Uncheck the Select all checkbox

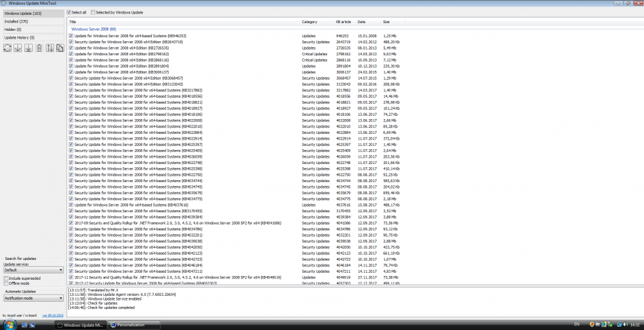(70, 12)
